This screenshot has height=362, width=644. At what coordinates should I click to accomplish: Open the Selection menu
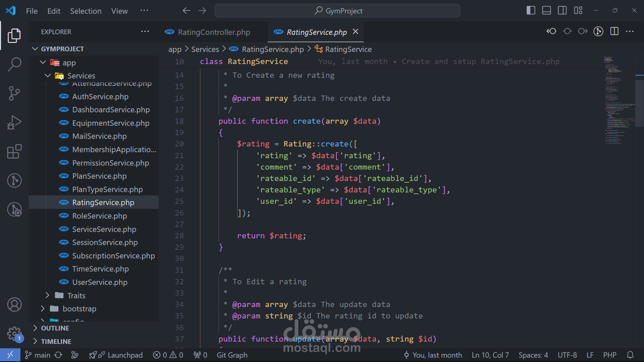tap(86, 11)
